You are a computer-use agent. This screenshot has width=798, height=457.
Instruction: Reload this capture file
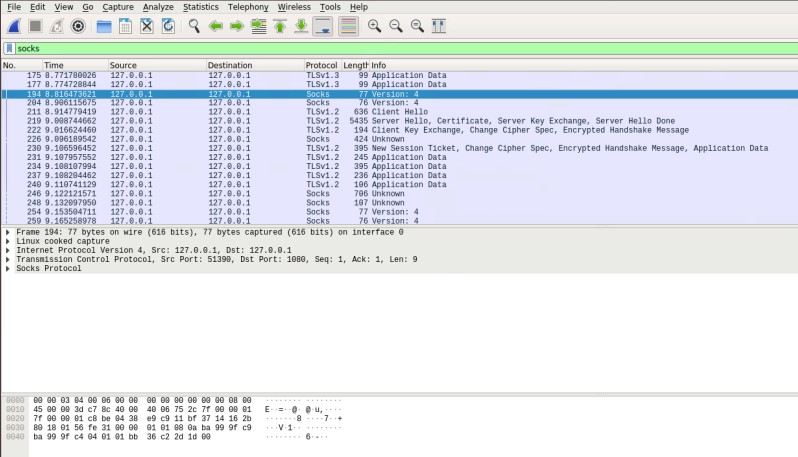pyautogui.click(x=168, y=26)
